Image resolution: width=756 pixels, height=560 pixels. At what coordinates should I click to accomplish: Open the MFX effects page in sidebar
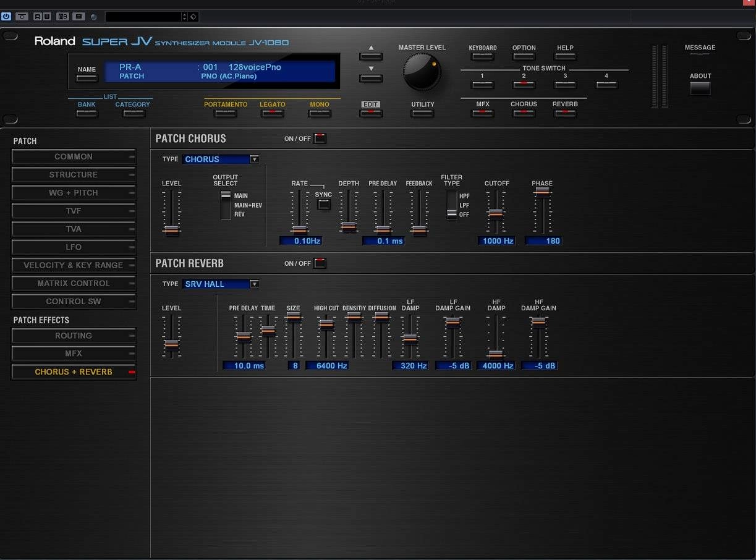coord(74,354)
